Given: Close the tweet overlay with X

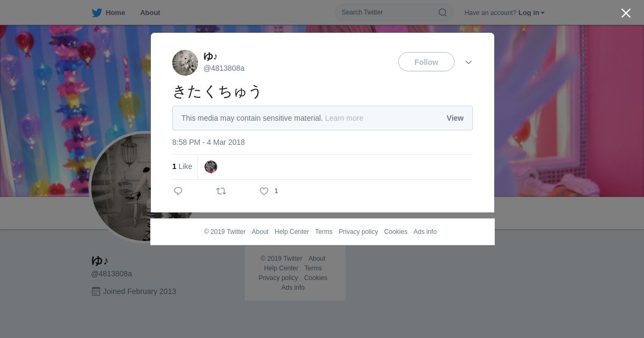Looking at the screenshot, I should [x=626, y=13].
